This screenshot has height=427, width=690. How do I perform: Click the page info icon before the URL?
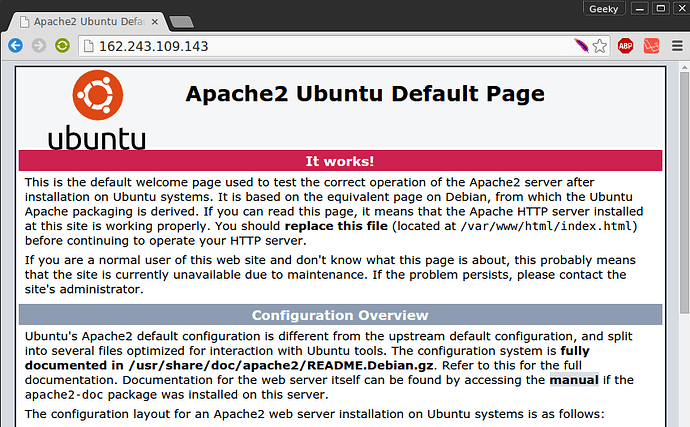[87, 46]
